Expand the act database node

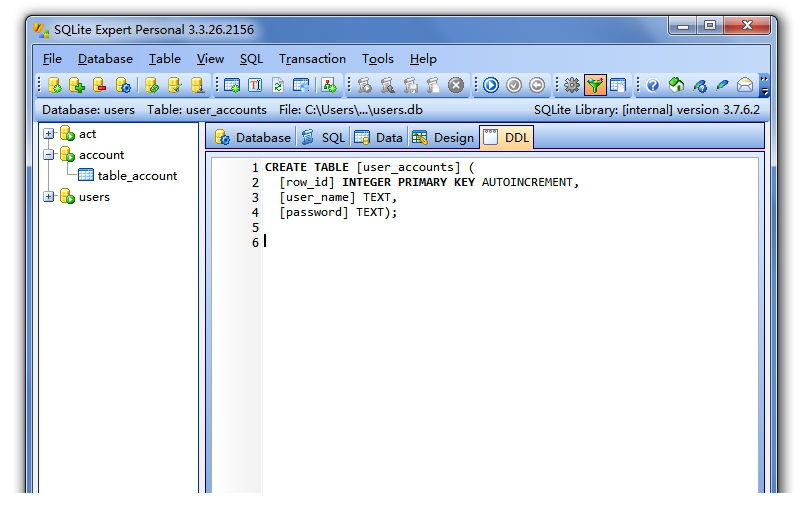point(48,134)
